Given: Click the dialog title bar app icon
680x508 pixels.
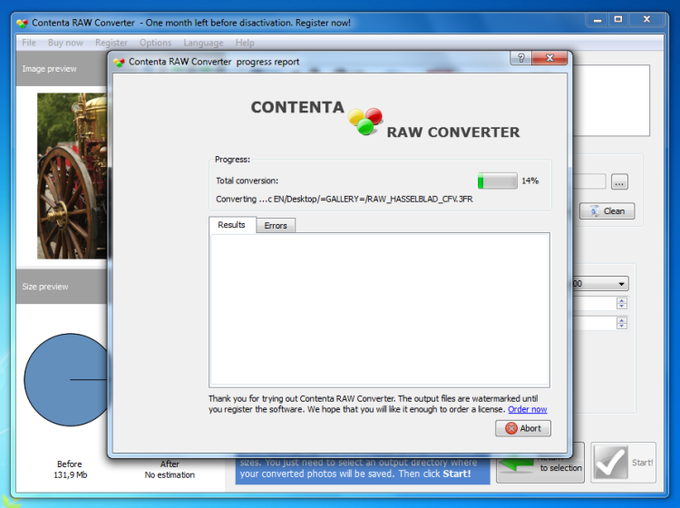Looking at the screenshot, I should (x=119, y=62).
